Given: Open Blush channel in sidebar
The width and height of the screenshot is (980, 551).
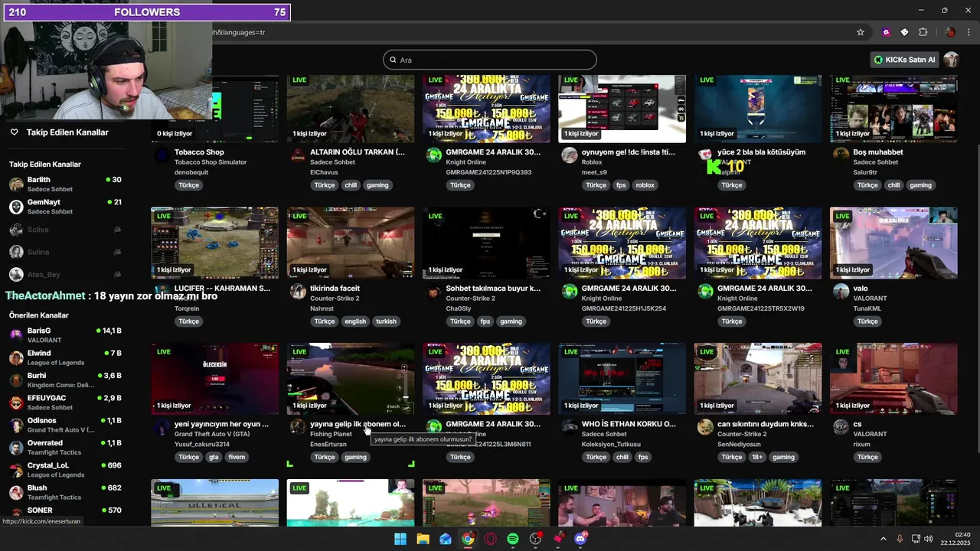Looking at the screenshot, I should (65, 492).
